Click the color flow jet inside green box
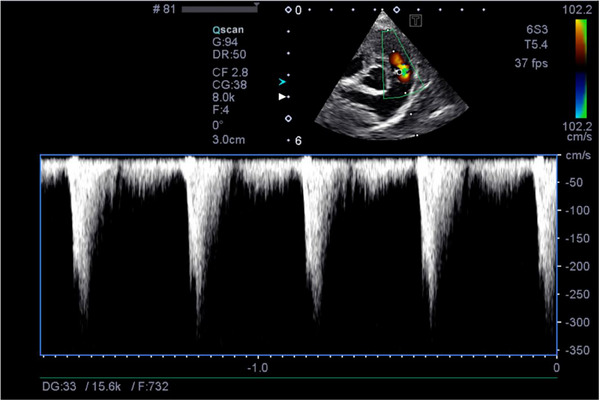Viewport: 600px width, 401px height. pos(400,68)
